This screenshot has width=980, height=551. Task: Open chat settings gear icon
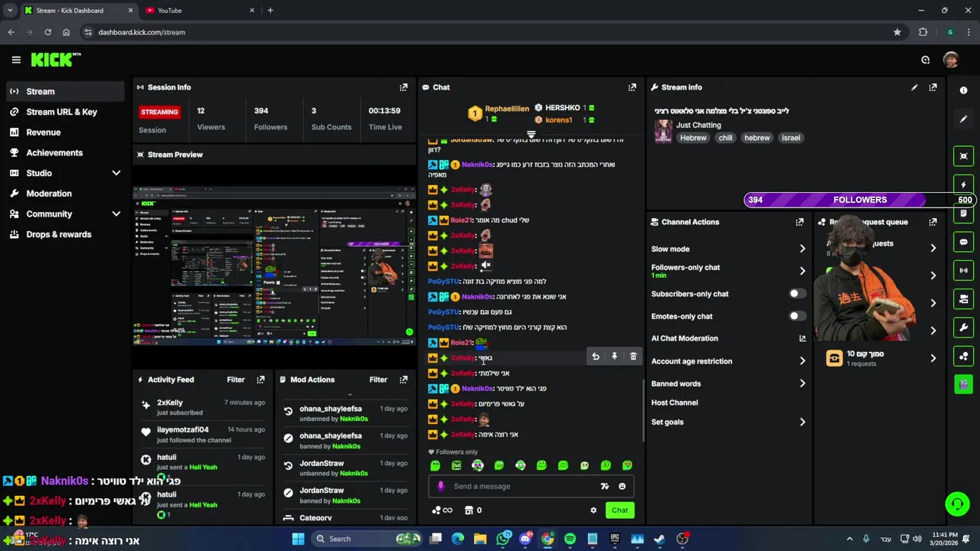pos(593,510)
